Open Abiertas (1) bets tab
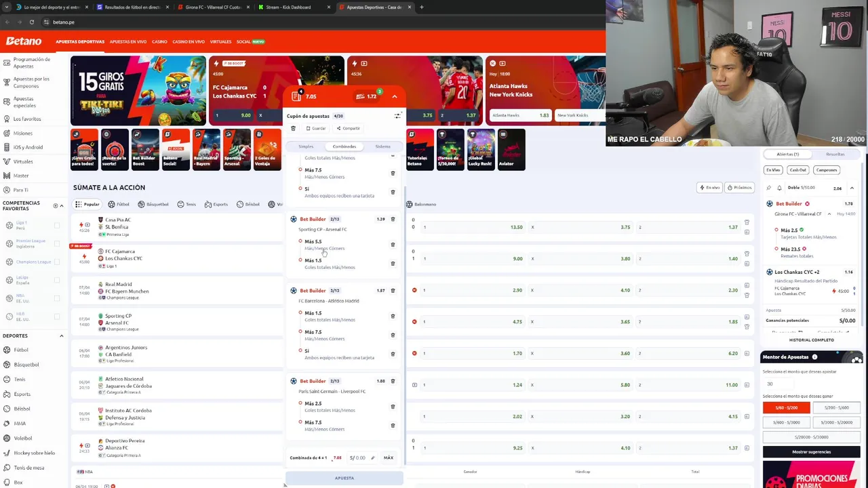Screen dimensions: 868x488 pos(787,155)
